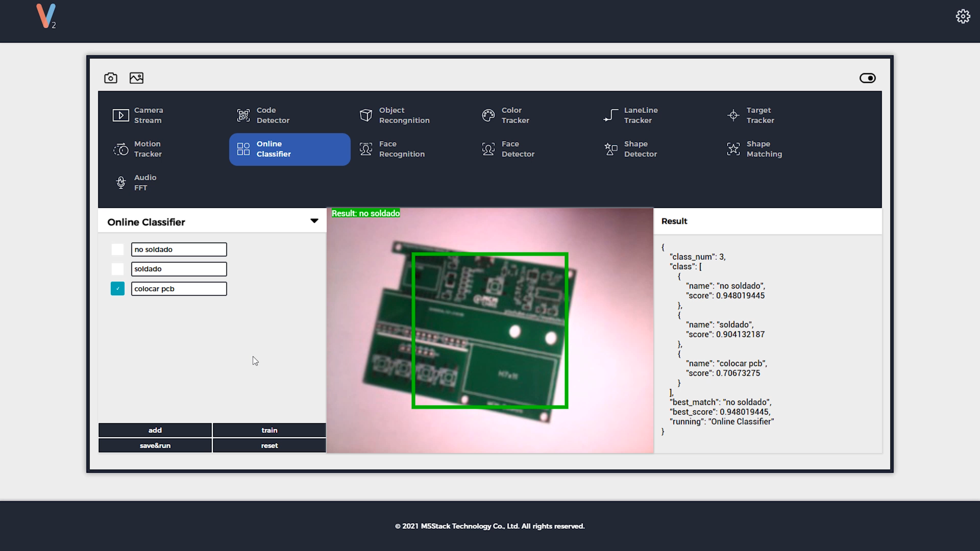Click the camera snapshot icon
Viewport: 980px width, 551px height.
click(111, 78)
